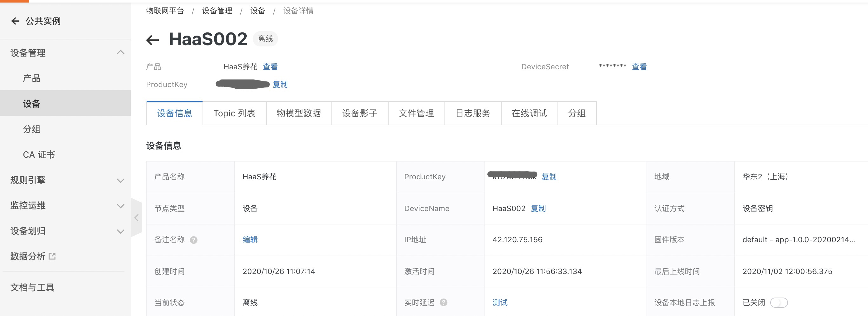868x316 pixels.
Task: Click the back arrow beside 公共实例
Action: [x=15, y=21]
